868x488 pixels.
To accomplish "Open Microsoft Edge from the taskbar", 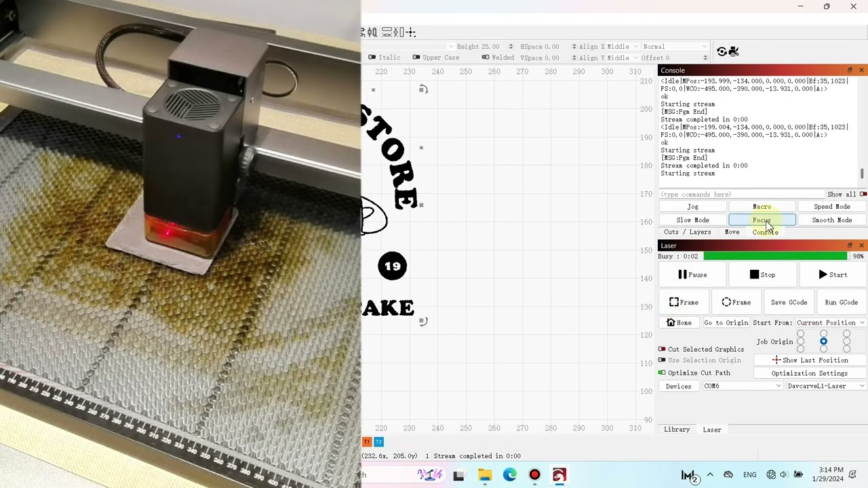I will click(510, 475).
